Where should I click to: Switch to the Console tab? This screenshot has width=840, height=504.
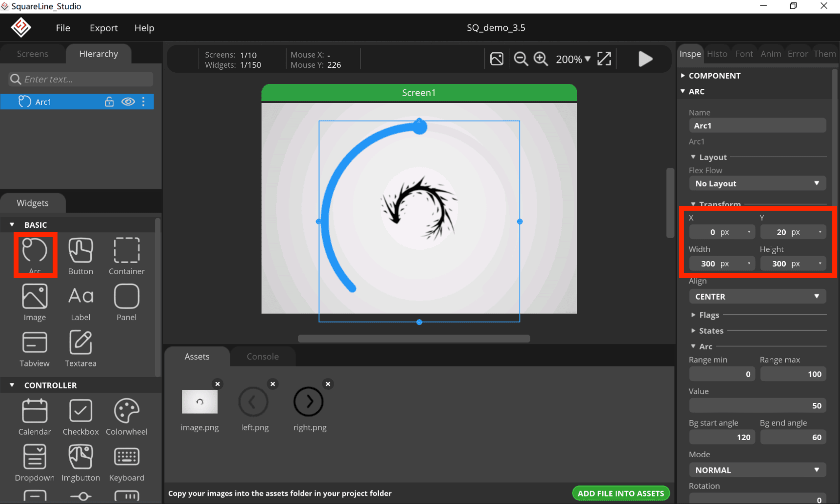pyautogui.click(x=262, y=356)
